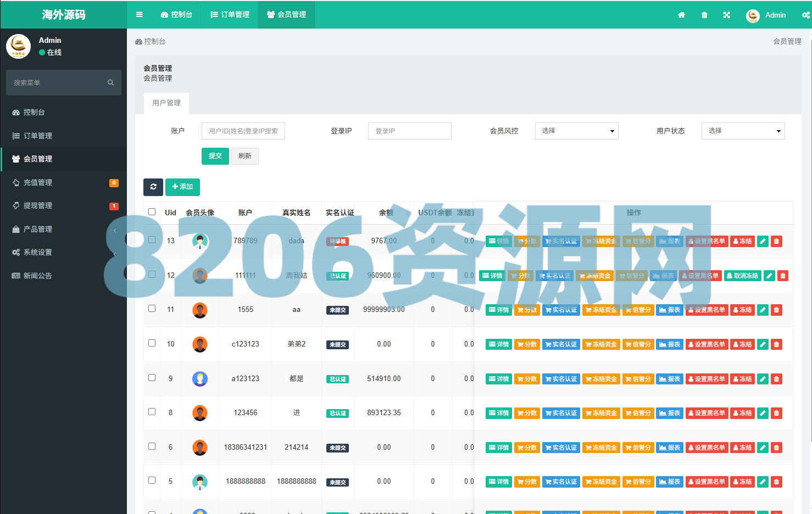This screenshot has height=514, width=812.
Task: Click red delete icon for Uid 10
Action: [776, 344]
